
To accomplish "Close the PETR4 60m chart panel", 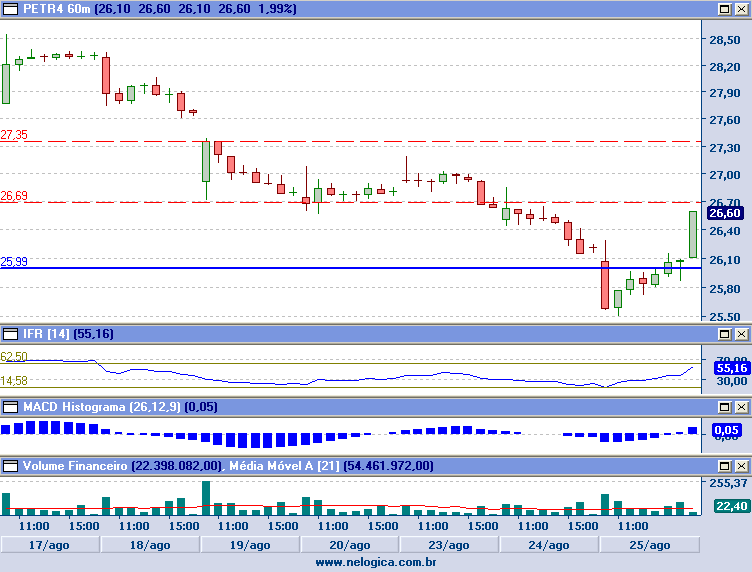I will click(x=741, y=9).
